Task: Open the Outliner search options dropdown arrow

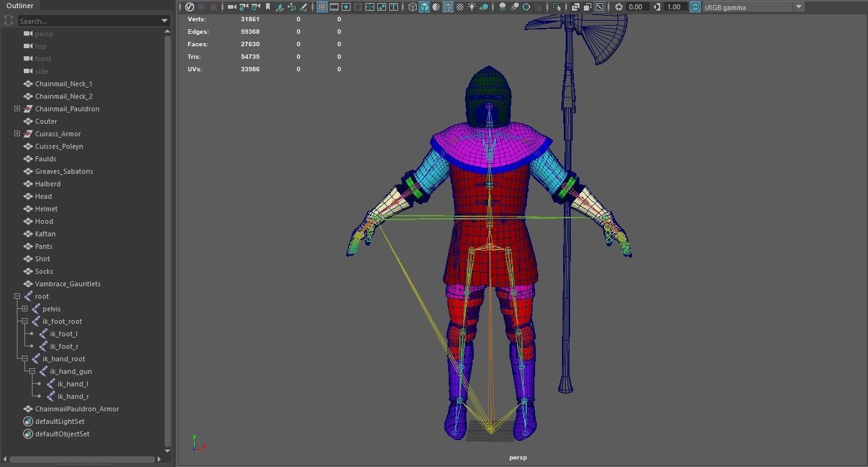Action: click(165, 21)
